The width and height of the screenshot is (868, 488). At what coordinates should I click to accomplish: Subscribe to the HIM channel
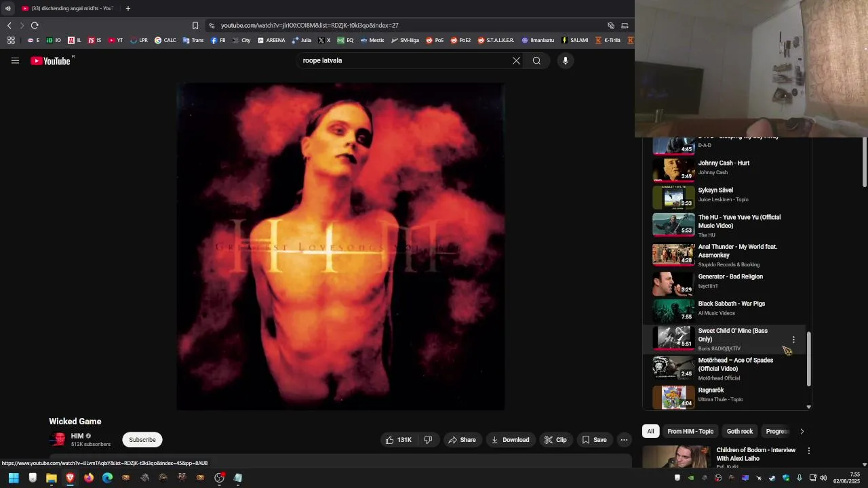pyautogui.click(x=142, y=440)
